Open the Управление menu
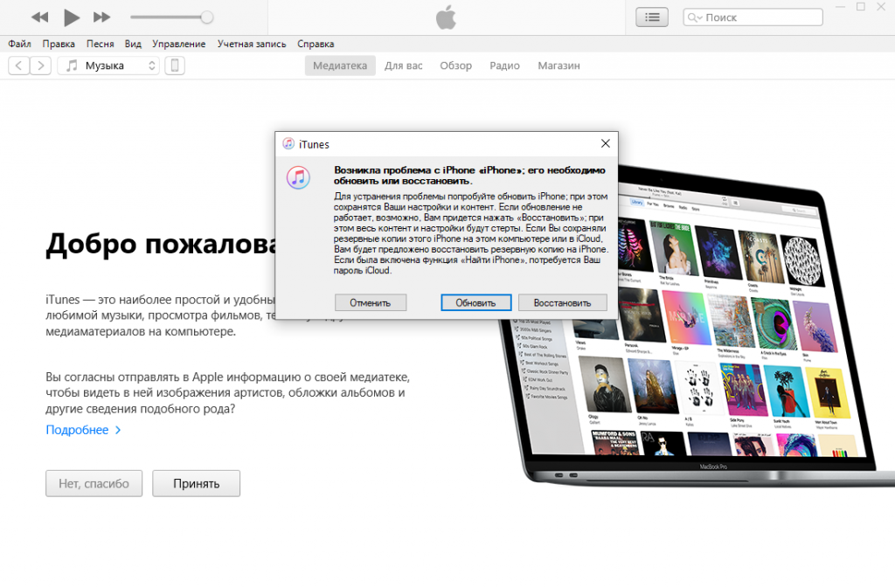The width and height of the screenshot is (895, 588). point(178,44)
